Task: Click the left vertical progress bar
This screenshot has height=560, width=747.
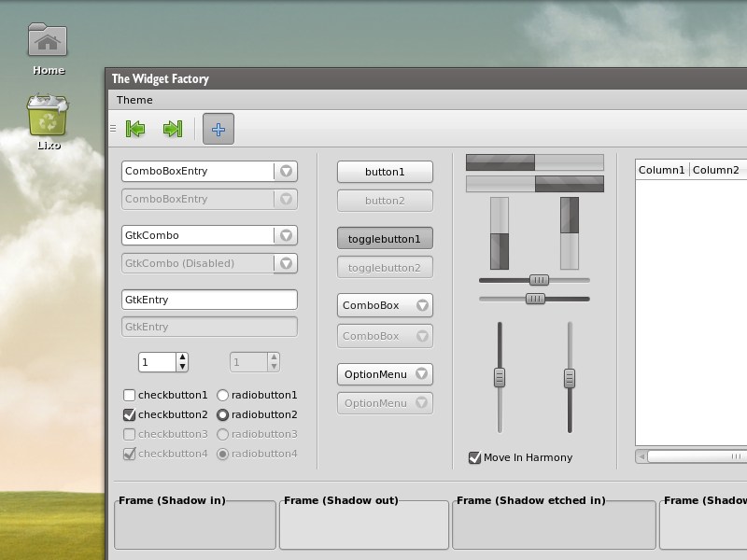Action: click(x=500, y=233)
